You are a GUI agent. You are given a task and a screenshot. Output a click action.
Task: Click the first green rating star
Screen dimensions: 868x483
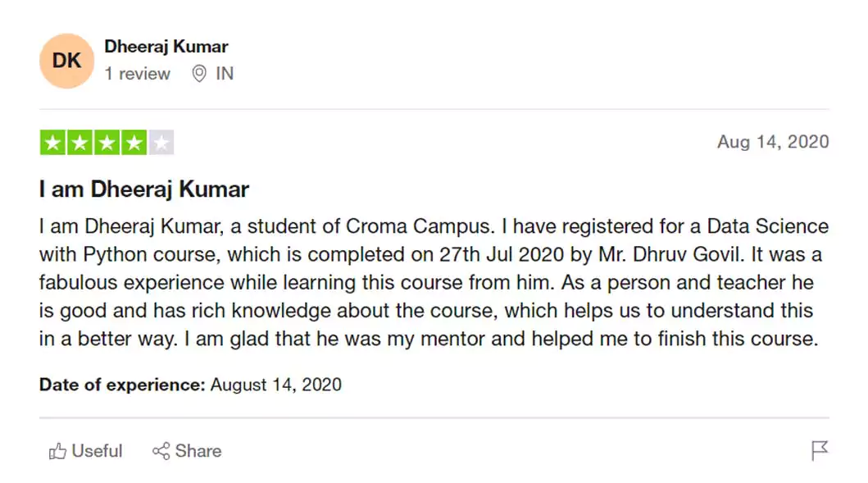[x=53, y=143]
